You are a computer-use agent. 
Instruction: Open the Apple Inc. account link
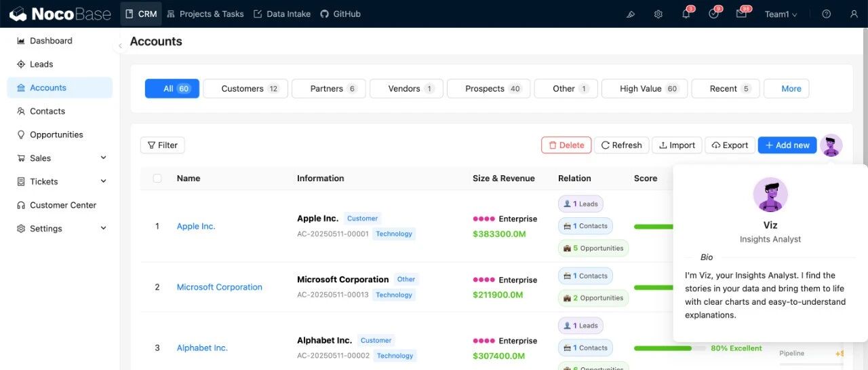point(196,226)
